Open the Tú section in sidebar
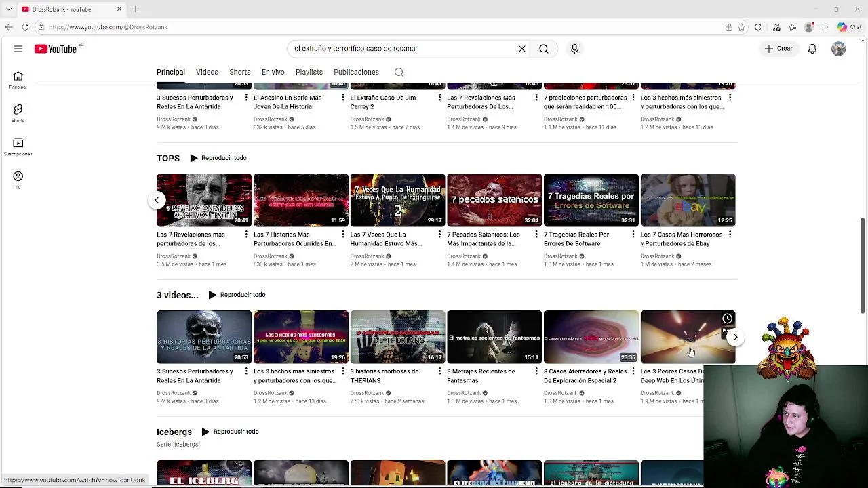Screen dimensions: 868x488 pos(18,180)
